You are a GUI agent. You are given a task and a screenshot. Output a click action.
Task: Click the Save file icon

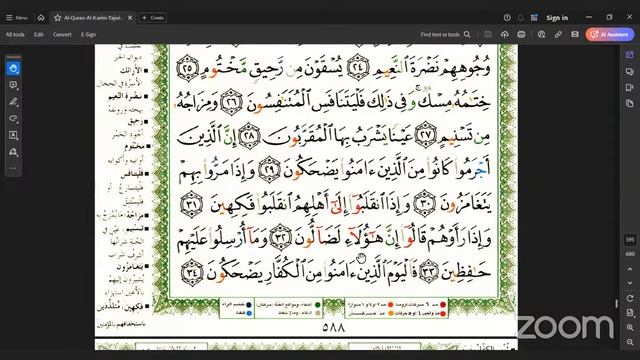[x=488, y=35]
